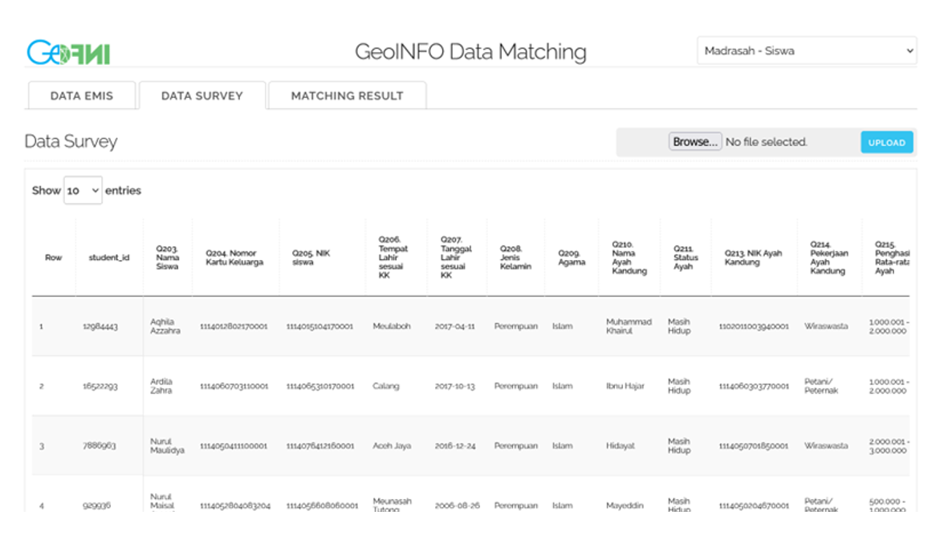Select the date cell 2016-12-24

click(455, 445)
